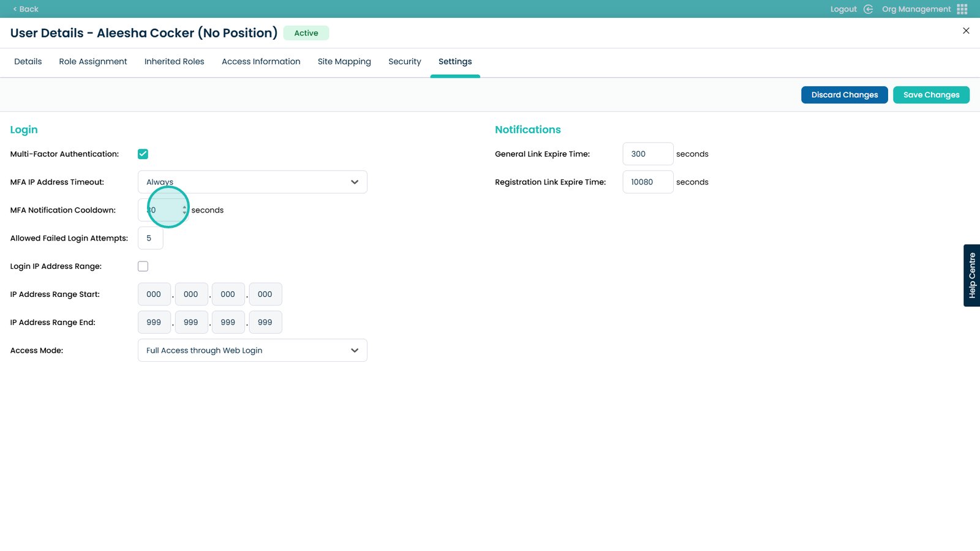Image resolution: width=980 pixels, height=551 pixels.
Task: Enable the Login IP Address Range checkbox
Action: click(x=143, y=266)
